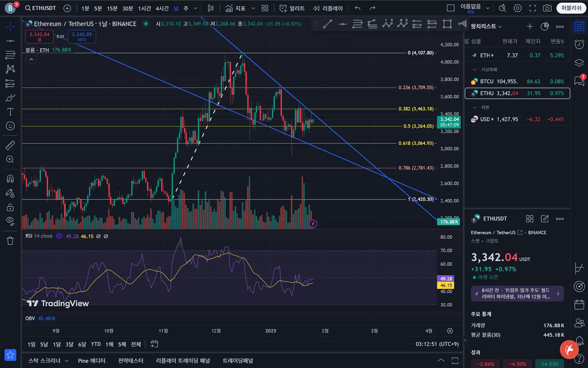Viewport: 588px width, 368px height.
Task: Click the trash remove objects icon
Action: [x=10, y=241]
